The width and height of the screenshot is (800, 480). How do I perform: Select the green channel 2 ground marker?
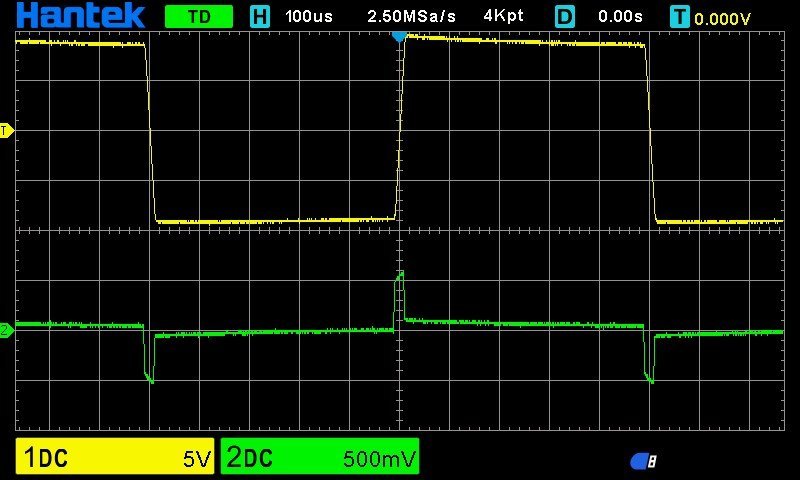pyautogui.click(x=6, y=330)
